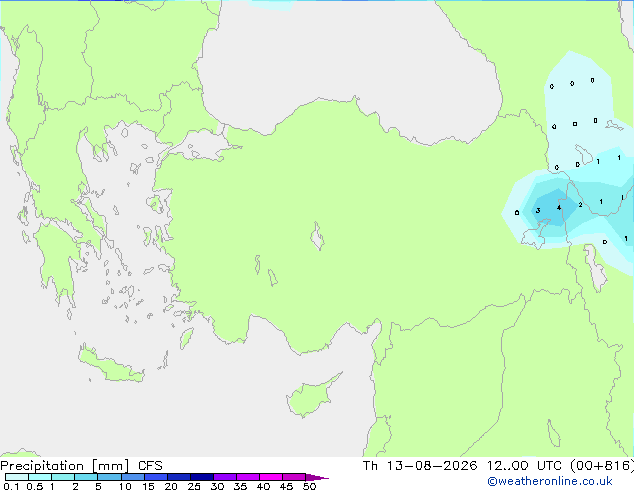Image resolution: width=634 pixels, height=490 pixels.
Task: Click the 40–45 mm magenta legend swatch
Action: 271,477
